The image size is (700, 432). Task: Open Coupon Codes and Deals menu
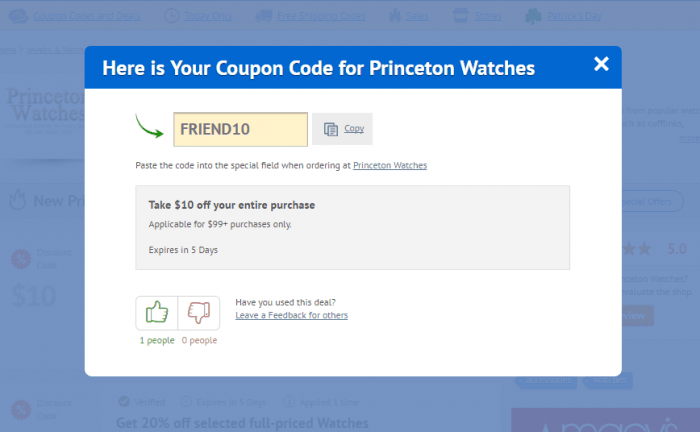87,16
